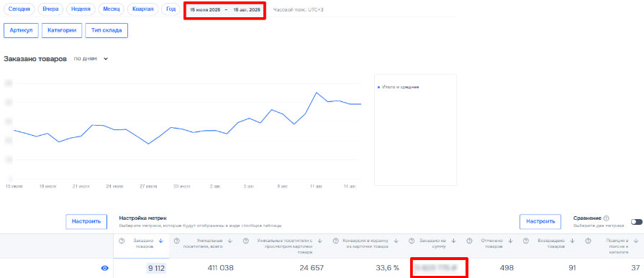644x278 pixels.
Task: Open the Артикул filter button
Action: (21, 30)
